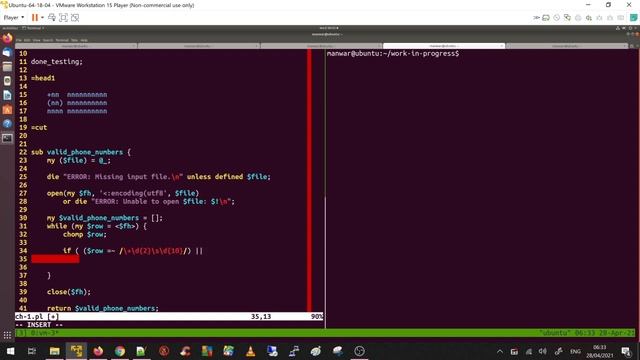Click the VMware CD/DVD device icon
The width and height of the screenshot is (640, 360).
pos(557,18)
